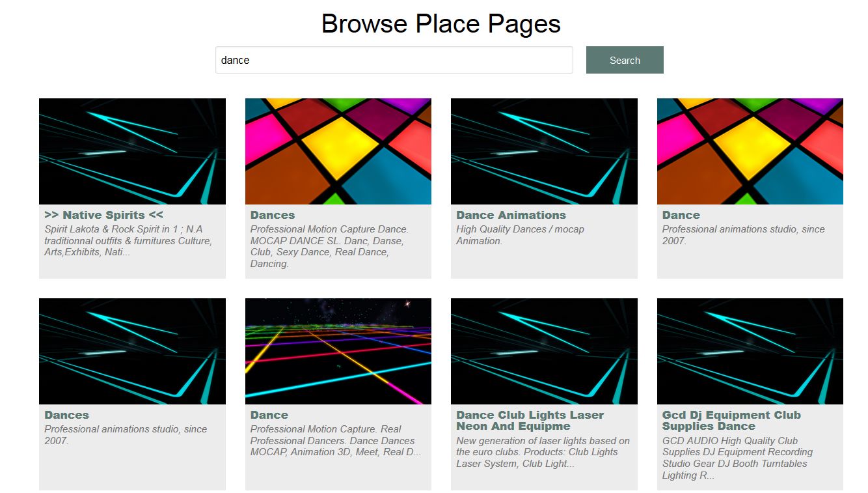Image resolution: width=868 pixels, height=493 pixels.
Task: Click thumbnail of Gcd Dj Equipment listing
Action: pos(750,351)
